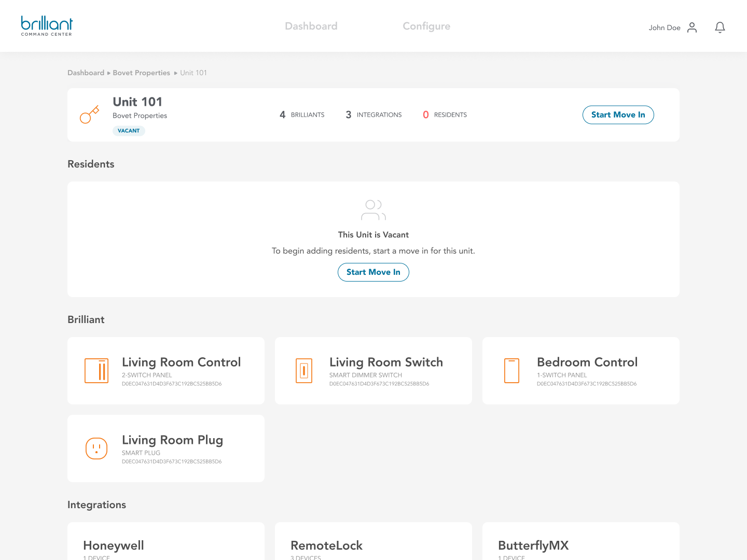Click the Brilliant section heading

coord(86,319)
